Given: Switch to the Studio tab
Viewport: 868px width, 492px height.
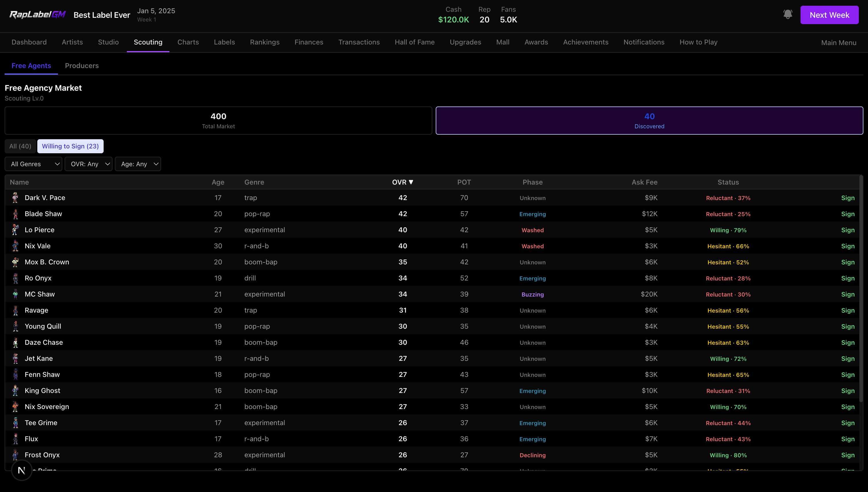Looking at the screenshot, I should click(108, 42).
